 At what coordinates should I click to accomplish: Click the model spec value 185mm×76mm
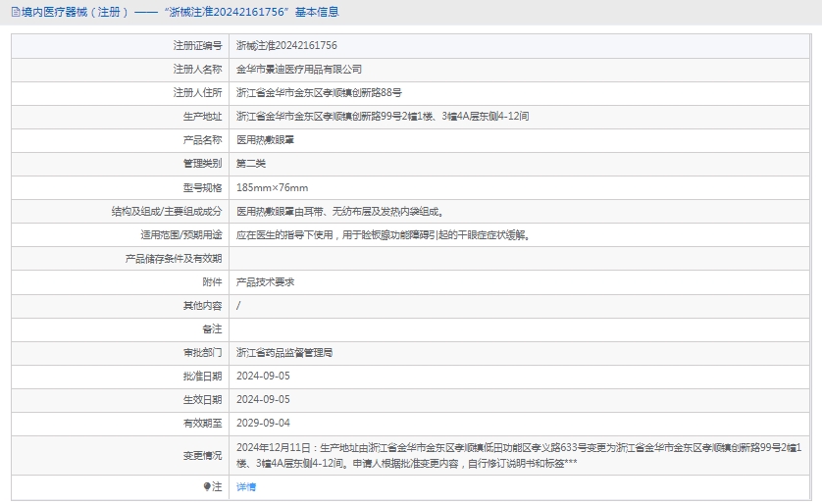[x=272, y=187]
